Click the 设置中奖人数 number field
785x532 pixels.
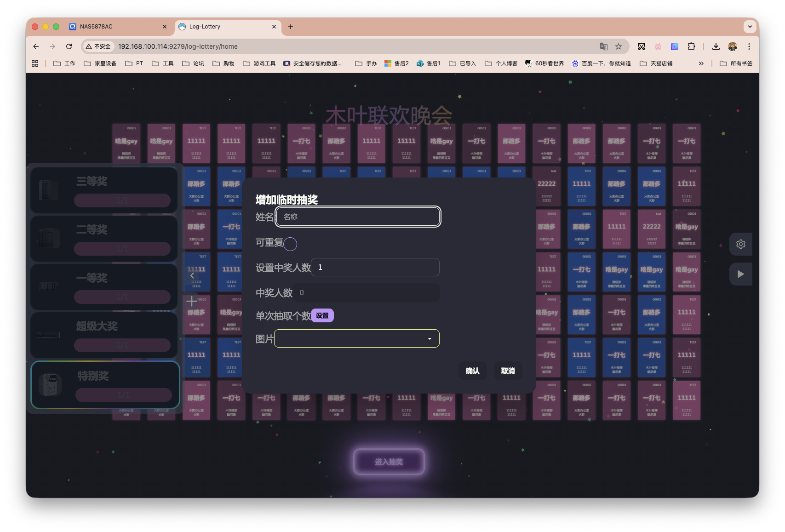click(x=375, y=267)
